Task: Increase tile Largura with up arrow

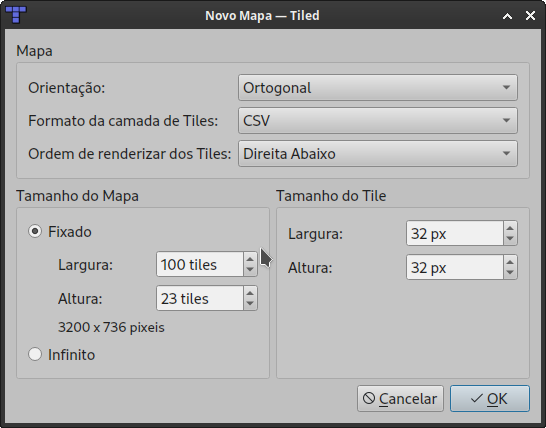Action: click(510, 228)
